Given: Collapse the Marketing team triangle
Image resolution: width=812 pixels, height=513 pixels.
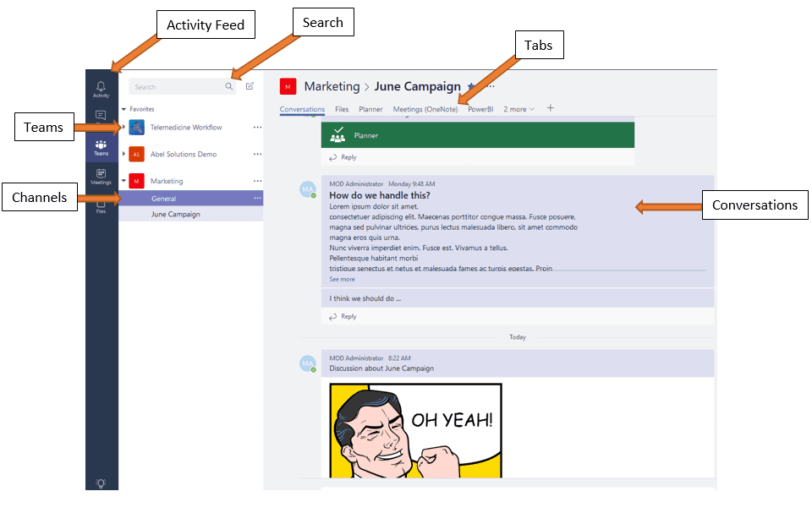Looking at the screenshot, I should point(123,181).
